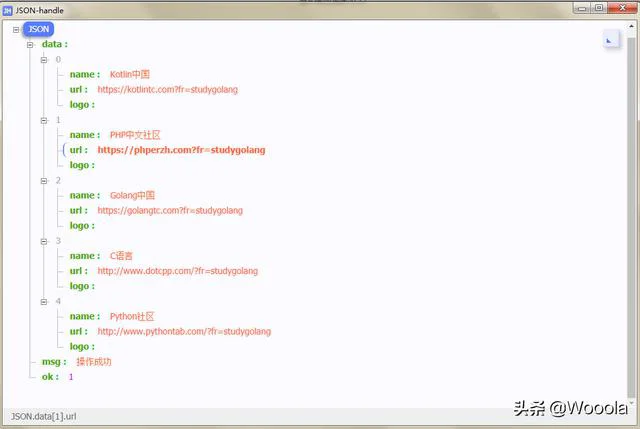Select the logo key under item 4
Image resolution: width=640 pixels, height=429 pixels.
pos(82,346)
